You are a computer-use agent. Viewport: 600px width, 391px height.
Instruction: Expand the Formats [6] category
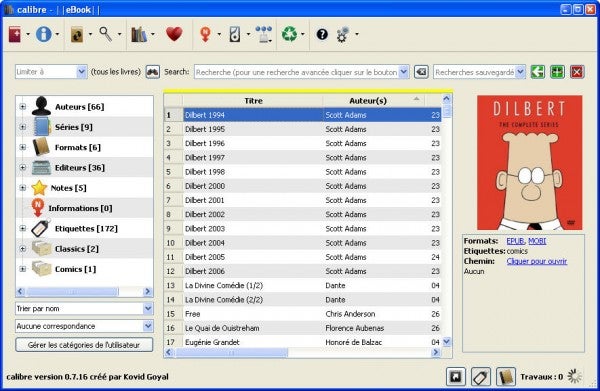[23, 147]
